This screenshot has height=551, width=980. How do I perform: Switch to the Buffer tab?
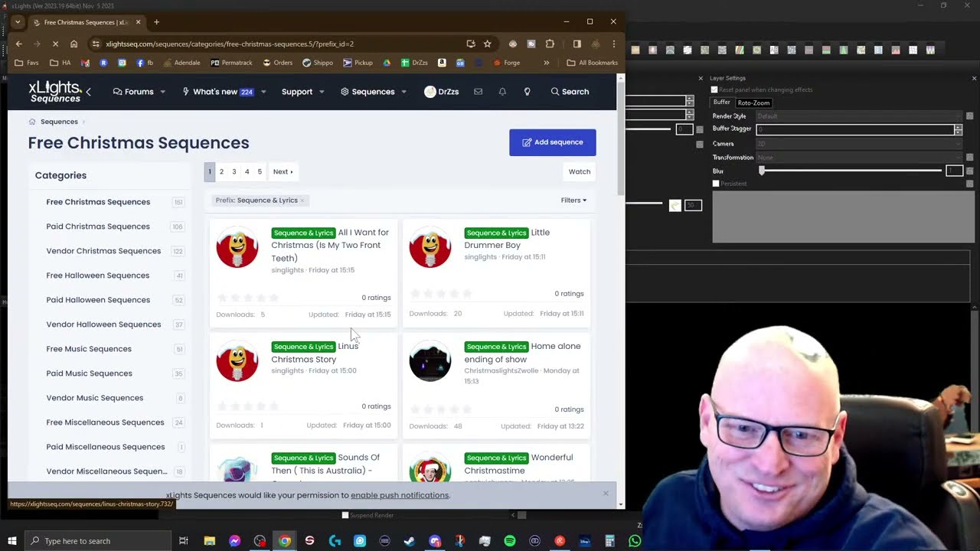tap(722, 103)
